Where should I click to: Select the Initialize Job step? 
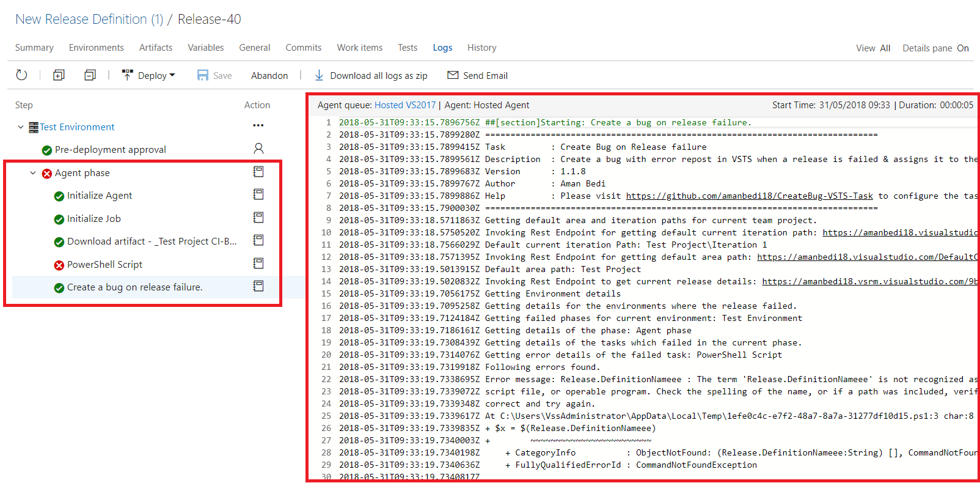[94, 219]
